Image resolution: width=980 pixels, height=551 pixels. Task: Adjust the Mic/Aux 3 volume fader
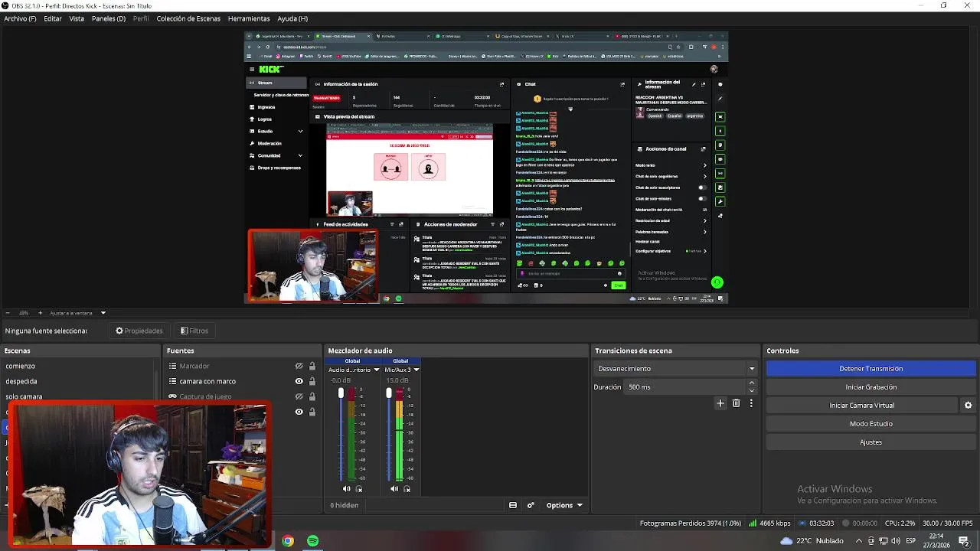point(389,393)
